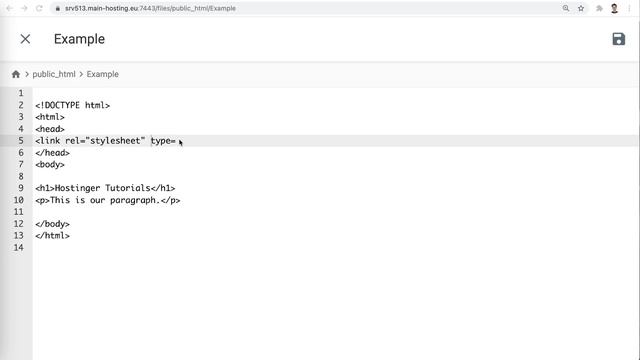Bookmark this page with star icon

(581, 8)
